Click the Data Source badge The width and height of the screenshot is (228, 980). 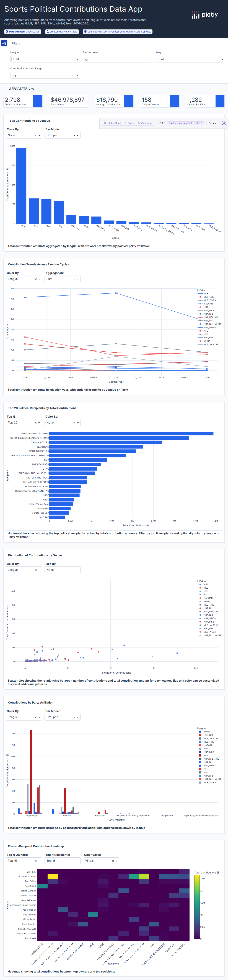click(117, 32)
